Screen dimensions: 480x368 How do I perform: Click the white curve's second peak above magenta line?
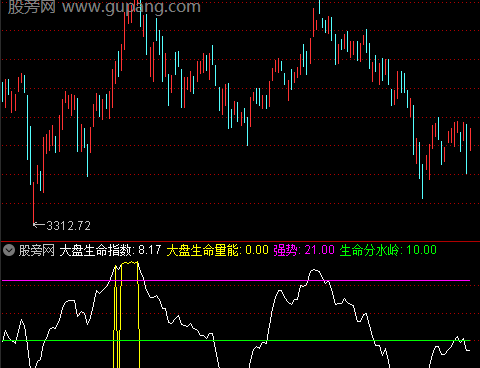click(x=314, y=270)
